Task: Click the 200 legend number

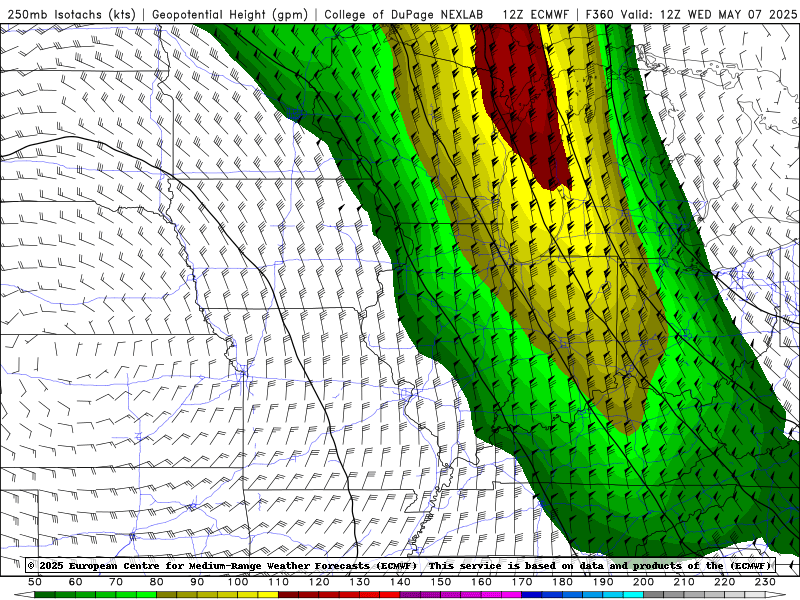Action: (643, 582)
